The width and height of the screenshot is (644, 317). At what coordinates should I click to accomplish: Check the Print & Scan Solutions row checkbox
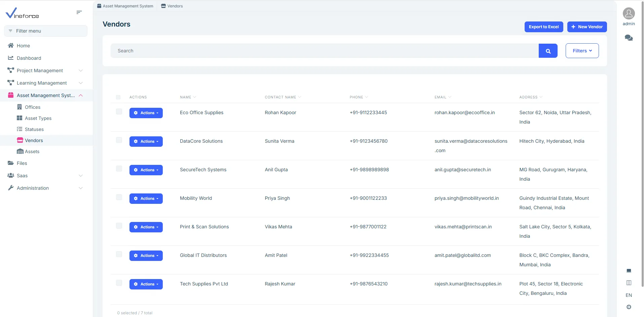point(119,226)
